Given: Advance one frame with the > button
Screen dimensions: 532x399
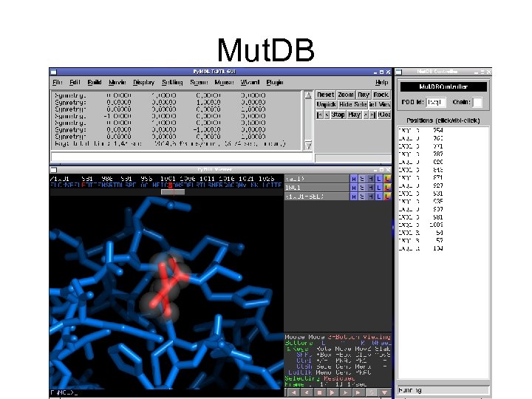Looking at the screenshot, I should pyautogui.click(x=366, y=115).
